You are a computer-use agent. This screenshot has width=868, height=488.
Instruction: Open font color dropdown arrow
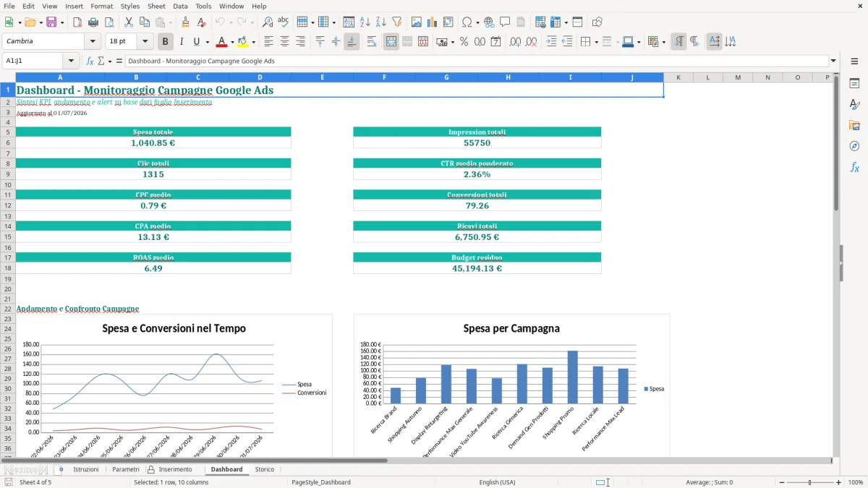pyautogui.click(x=232, y=42)
